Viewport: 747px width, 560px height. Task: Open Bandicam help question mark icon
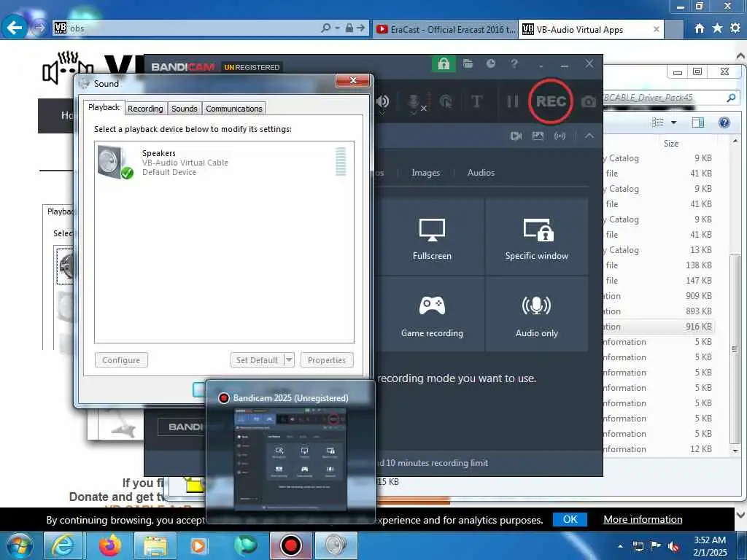(514, 63)
